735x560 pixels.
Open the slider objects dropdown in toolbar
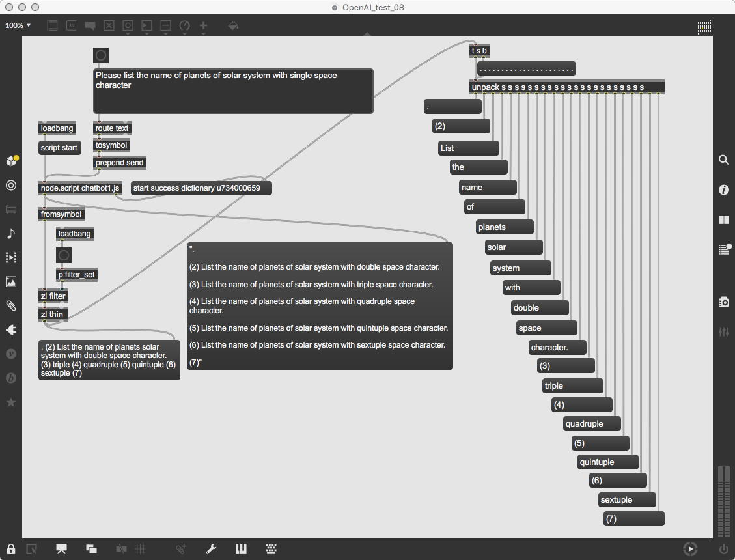pos(165,26)
